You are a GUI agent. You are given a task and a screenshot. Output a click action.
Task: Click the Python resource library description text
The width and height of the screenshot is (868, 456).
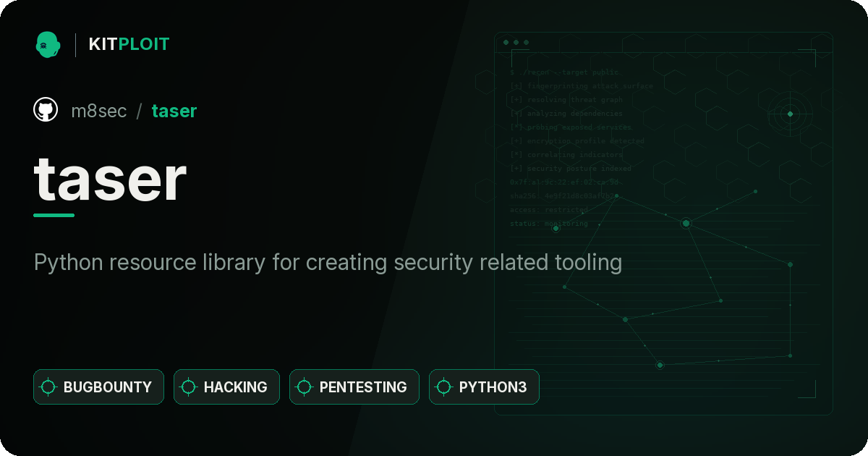(x=328, y=262)
